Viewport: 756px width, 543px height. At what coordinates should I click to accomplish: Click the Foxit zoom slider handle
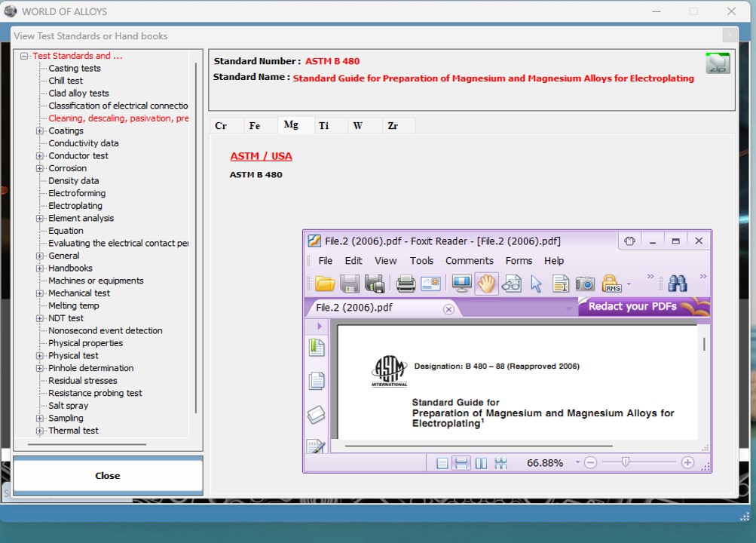point(626,462)
